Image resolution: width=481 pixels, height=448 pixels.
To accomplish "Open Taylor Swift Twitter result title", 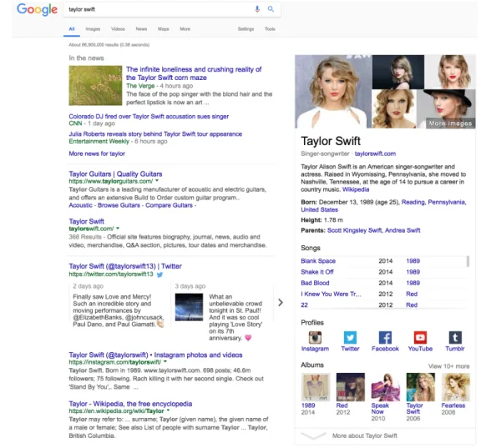I will point(125,266).
